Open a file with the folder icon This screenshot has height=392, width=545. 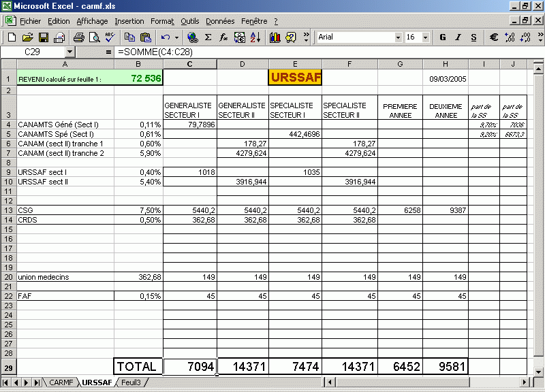[27, 37]
